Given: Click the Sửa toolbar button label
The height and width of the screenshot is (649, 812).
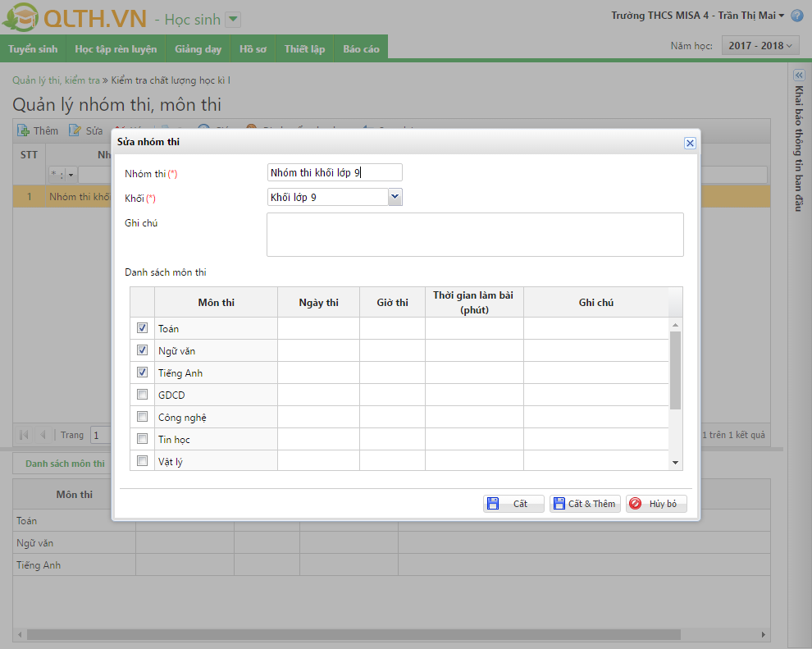Looking at the screenshot, I should click(x=94, y=130).
